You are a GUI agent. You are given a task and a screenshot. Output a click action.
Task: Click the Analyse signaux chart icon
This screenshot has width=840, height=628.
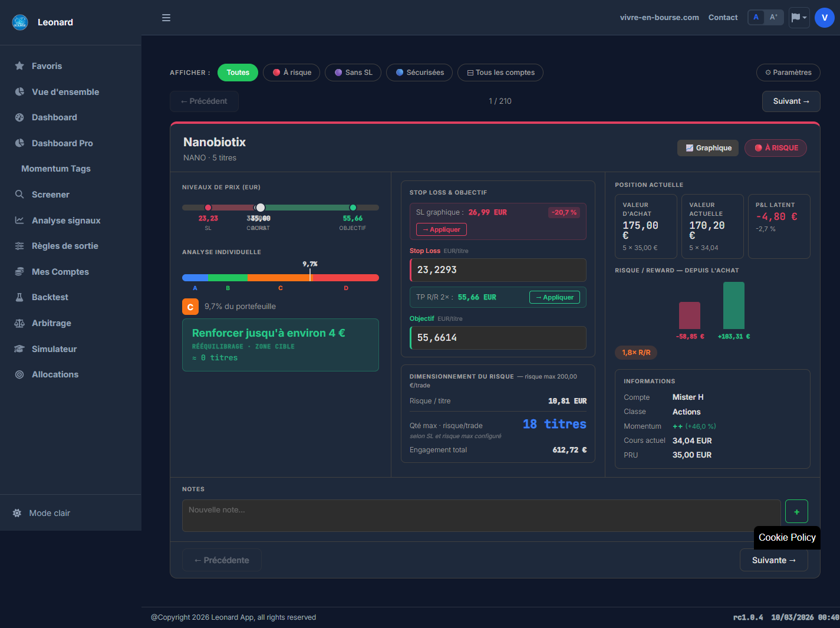[x=19, y=221]
